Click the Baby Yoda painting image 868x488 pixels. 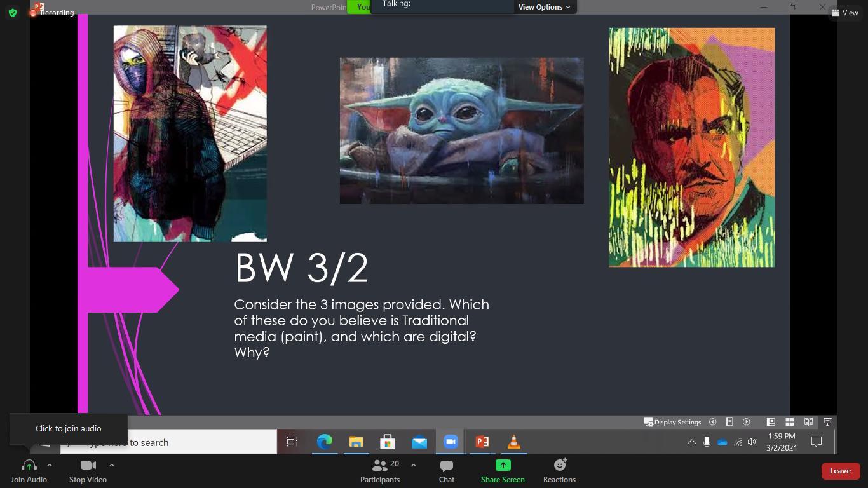pyautogui.click(x=462, y=131)
